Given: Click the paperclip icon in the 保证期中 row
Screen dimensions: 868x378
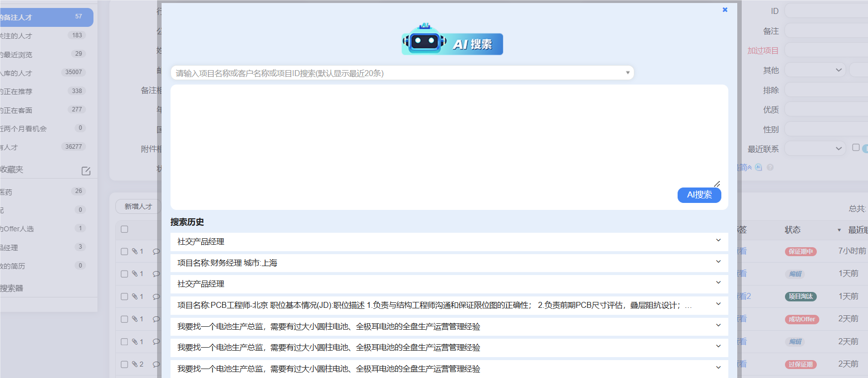Looking at the screenshot, I should click(x=135, y=251).
